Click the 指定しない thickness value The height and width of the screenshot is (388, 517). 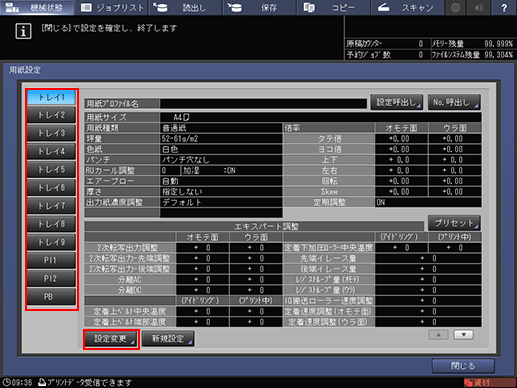coord(221,192)
